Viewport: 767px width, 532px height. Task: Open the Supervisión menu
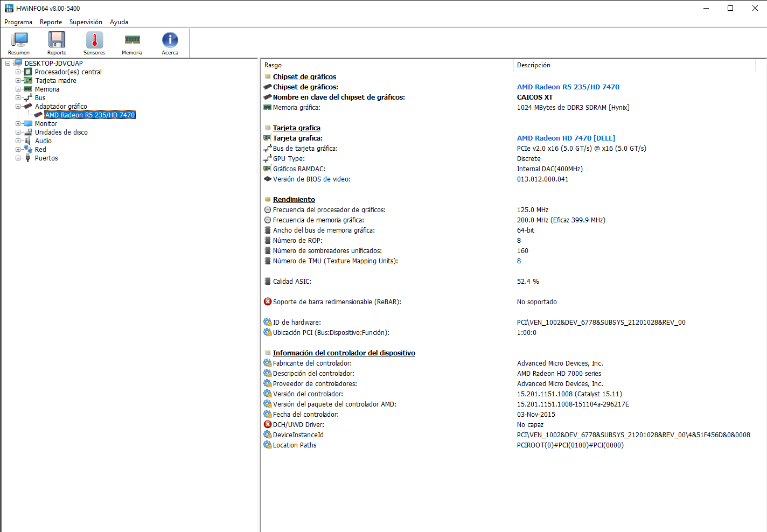(86, 22)
